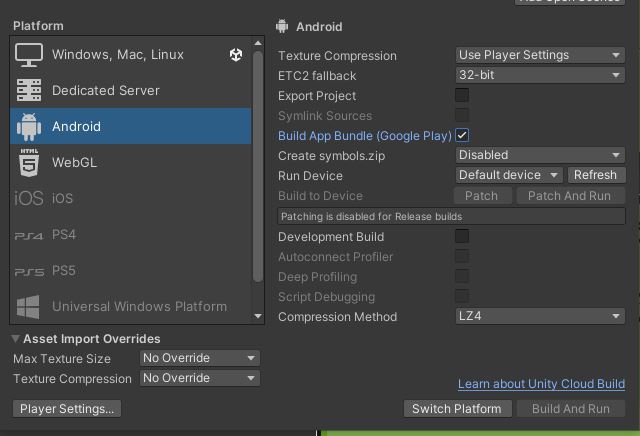
Task: Open the Create symbols.zip Disabled dropdown
Action: click(x=540, y=155)
